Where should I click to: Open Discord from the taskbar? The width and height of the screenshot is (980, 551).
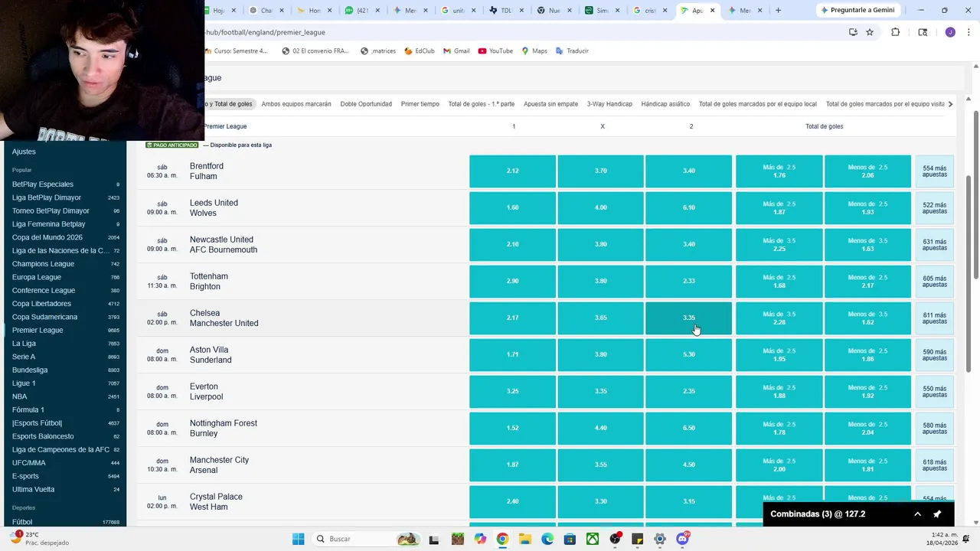coord(683,539)
